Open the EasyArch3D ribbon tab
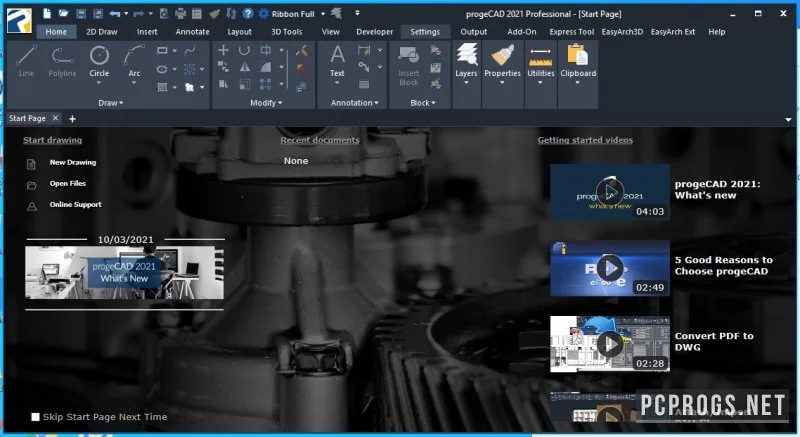 622,32
